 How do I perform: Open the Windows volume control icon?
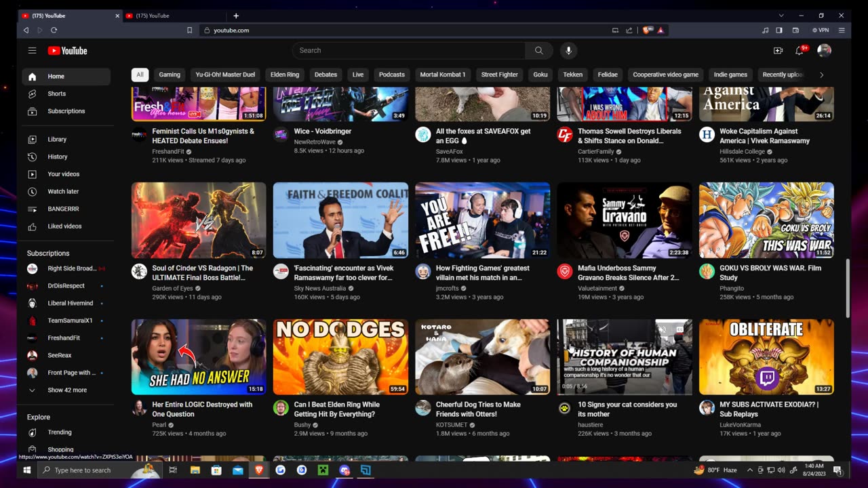781,470
